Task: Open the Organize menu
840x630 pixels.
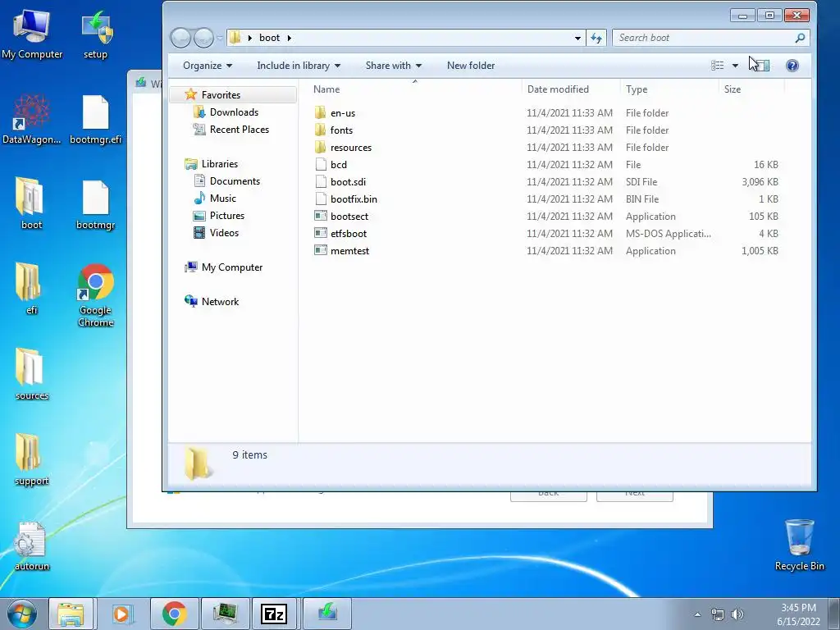Action: [x=208, y=66]
